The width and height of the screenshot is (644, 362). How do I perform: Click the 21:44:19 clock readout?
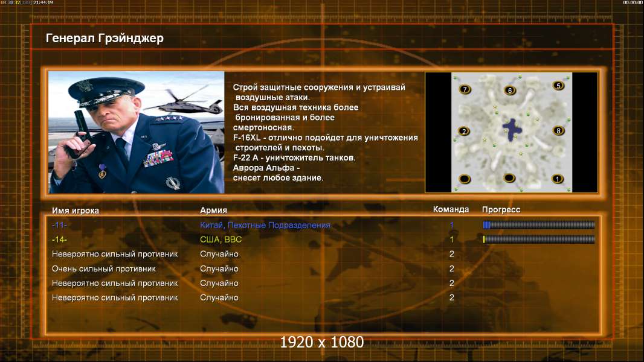(x=43, y=2)
